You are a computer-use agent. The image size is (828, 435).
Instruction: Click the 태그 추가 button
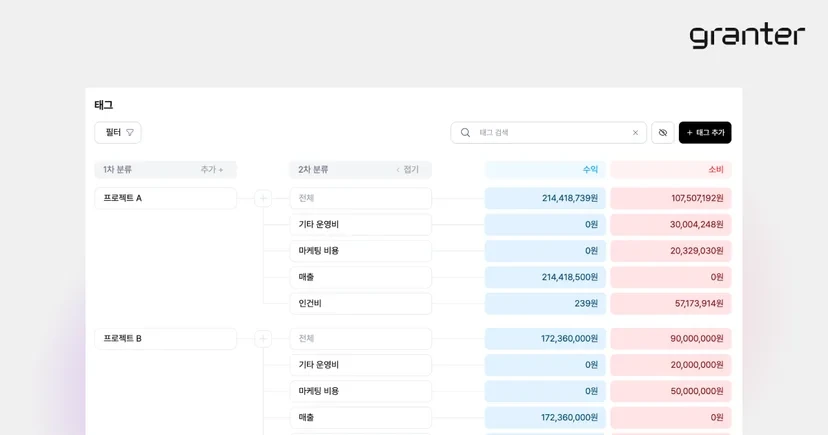705,133
